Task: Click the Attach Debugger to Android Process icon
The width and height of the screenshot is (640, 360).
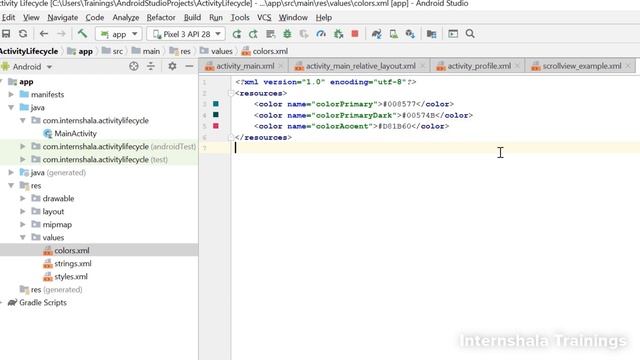Action: click(338, 34)
